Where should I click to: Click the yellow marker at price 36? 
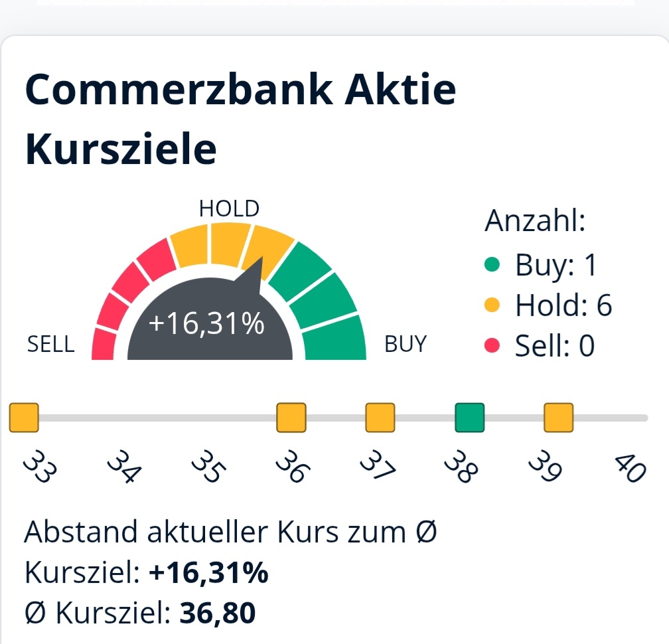pyautogui.click(x=291, y=418)
